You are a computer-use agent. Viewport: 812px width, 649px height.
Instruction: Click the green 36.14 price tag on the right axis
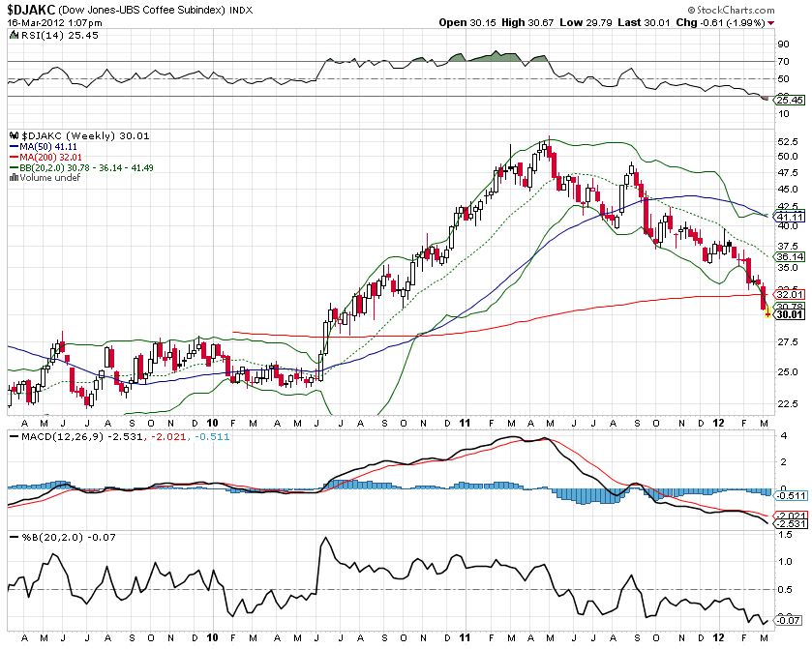tap(789, 256)
